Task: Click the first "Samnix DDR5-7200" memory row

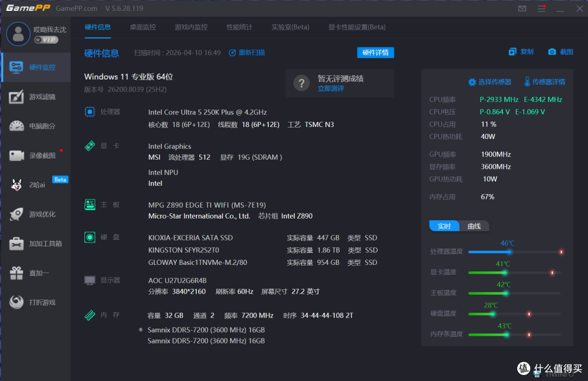Action: click(206, 330)
